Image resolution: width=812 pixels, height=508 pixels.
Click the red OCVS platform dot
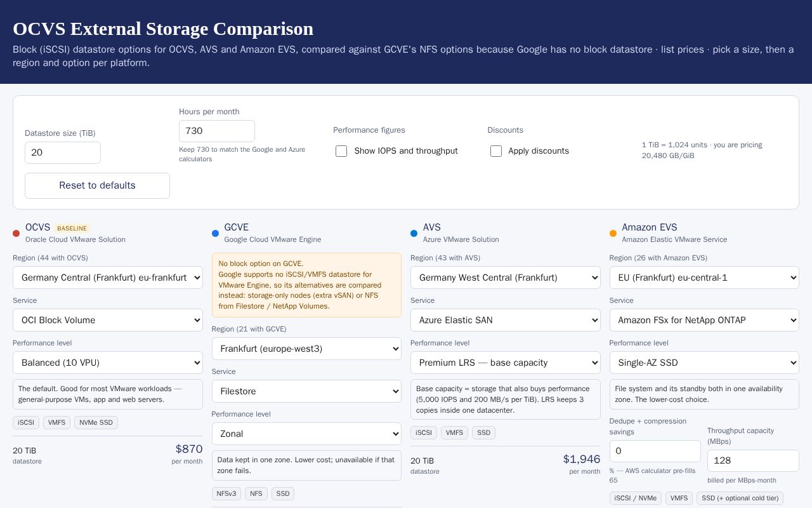(16, 234)
